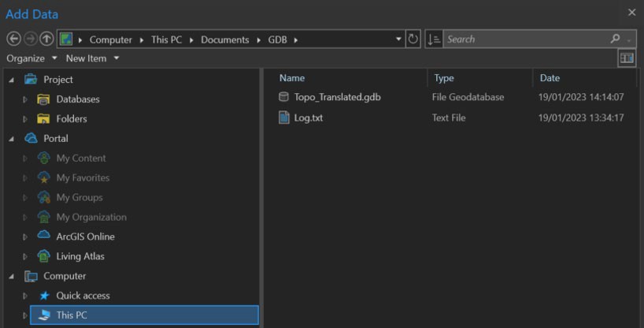Viewport: 644px width, 328px height.
Task: Expand the Folders node
Action: click(24, 119)
